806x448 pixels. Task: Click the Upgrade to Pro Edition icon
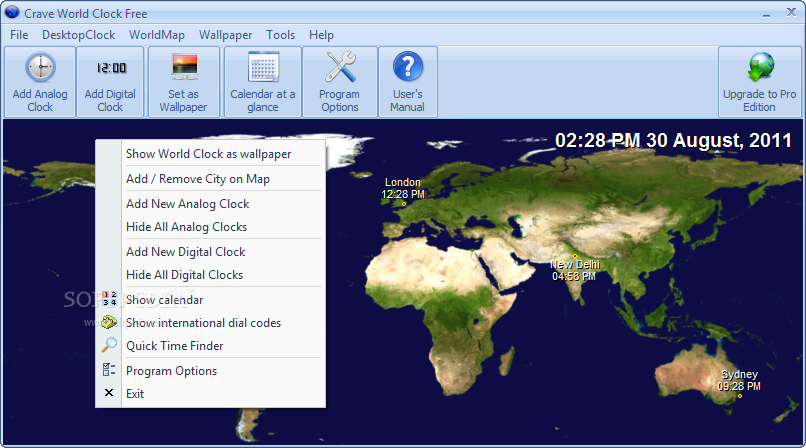(760, 67)
